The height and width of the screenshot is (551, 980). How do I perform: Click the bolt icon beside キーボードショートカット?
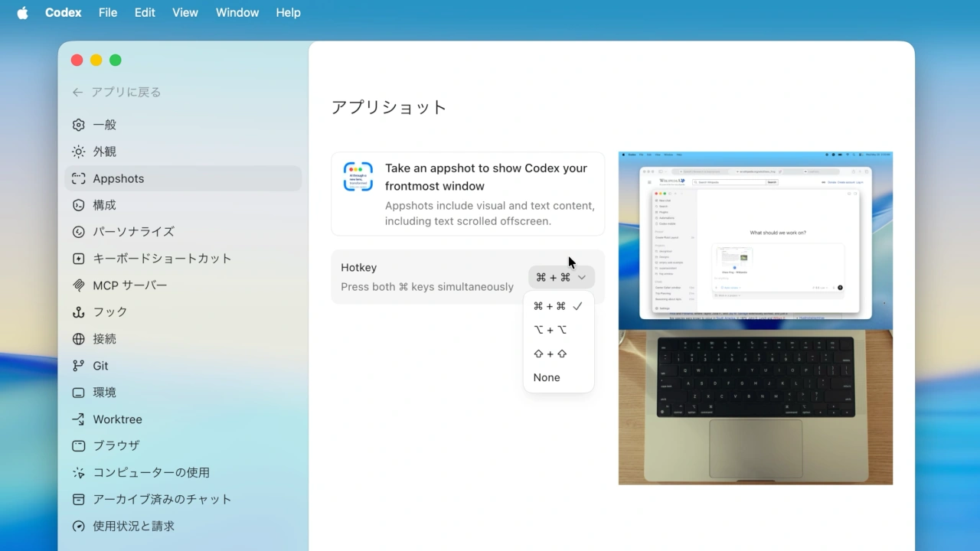coord(78,259)
